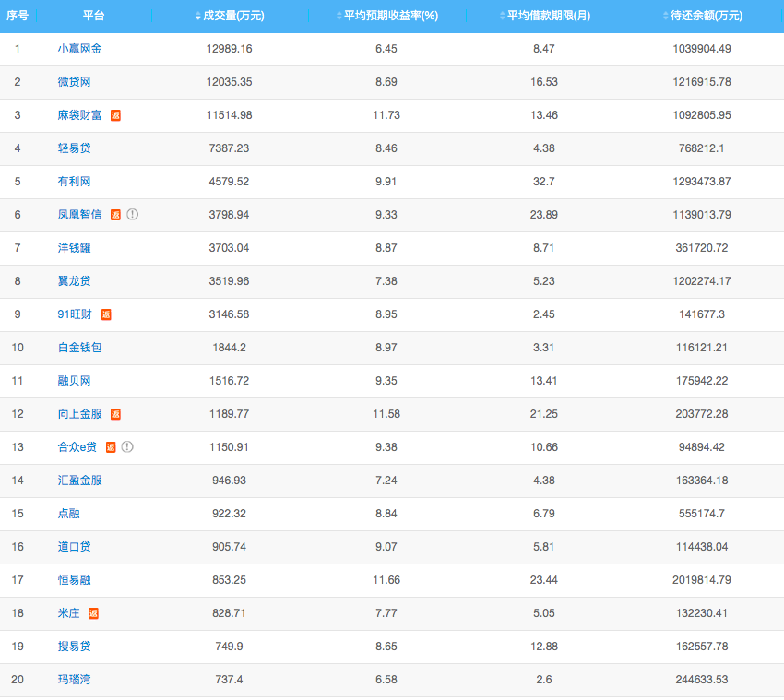Select the yield value 11.73
Screen dimensions: 784x700
coord(386,115)
